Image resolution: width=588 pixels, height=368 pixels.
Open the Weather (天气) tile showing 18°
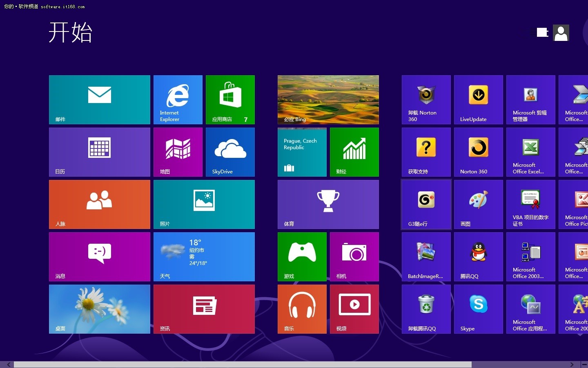pyautogui.click(x=204, y=257)
